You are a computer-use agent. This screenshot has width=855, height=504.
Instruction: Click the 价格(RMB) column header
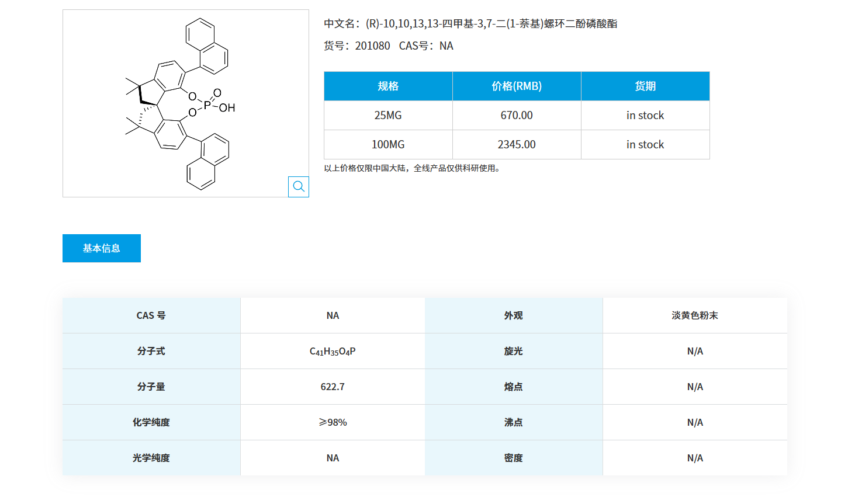pyautogui.click(x=516, y=86)
